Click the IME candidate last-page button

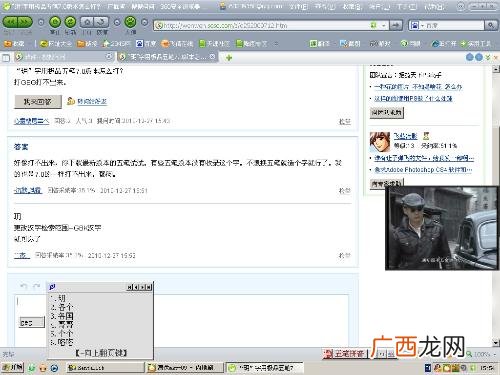click(x=149, y=287)
